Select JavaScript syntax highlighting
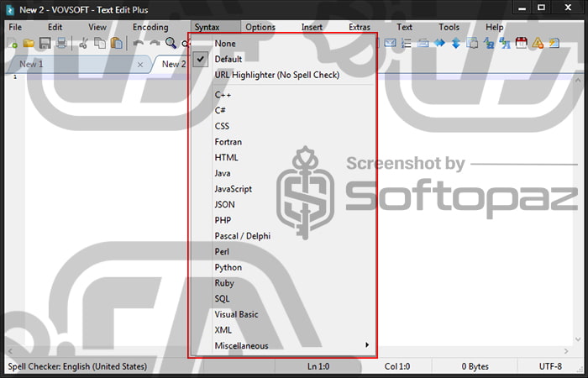The height and width of the screenshot is (378, 588). [x=283, y=189]
